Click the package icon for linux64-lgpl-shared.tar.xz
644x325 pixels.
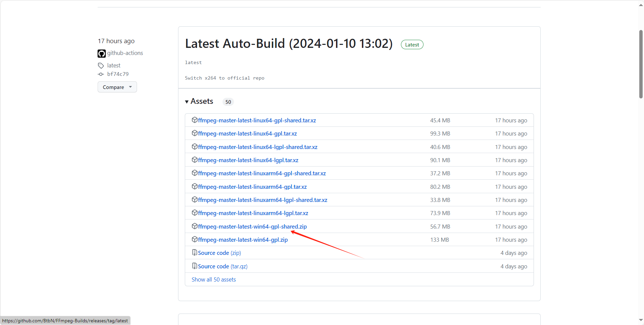195,147
